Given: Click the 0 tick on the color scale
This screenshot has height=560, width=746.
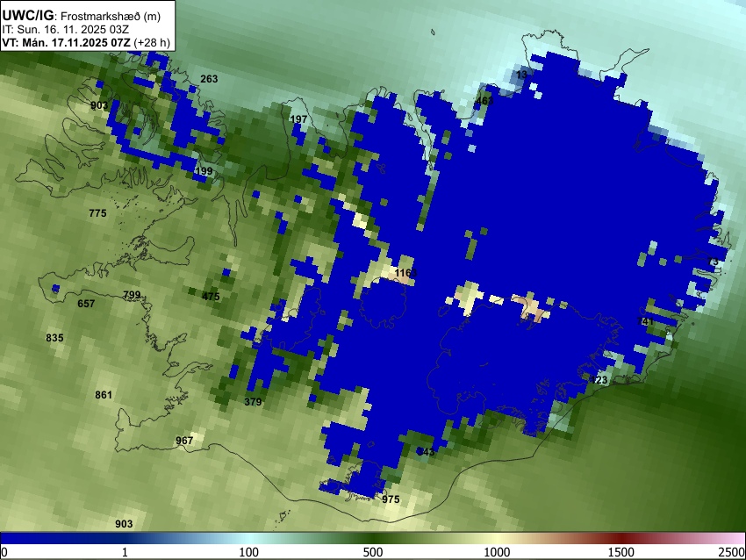Looking at the screenshot, I should pos(4,552).
